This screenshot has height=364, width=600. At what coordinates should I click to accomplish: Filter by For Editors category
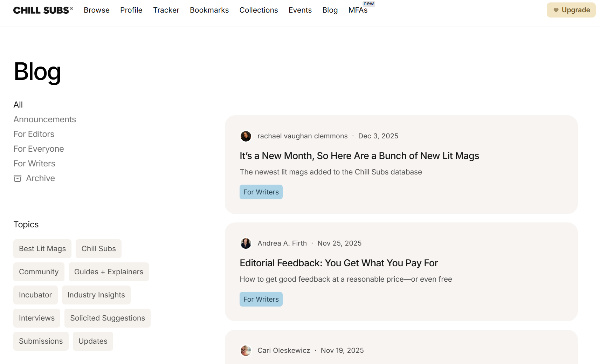tap(34, 134)
